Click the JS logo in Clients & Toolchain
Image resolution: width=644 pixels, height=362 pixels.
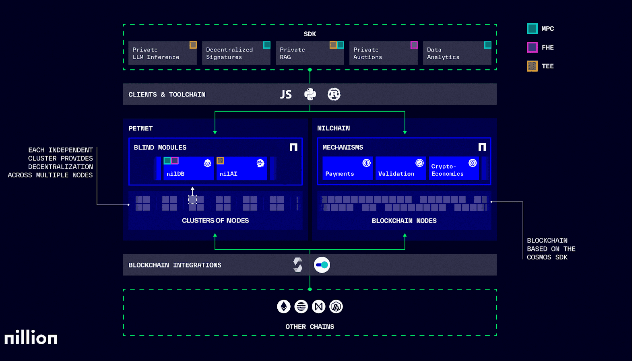click(286, 95)
